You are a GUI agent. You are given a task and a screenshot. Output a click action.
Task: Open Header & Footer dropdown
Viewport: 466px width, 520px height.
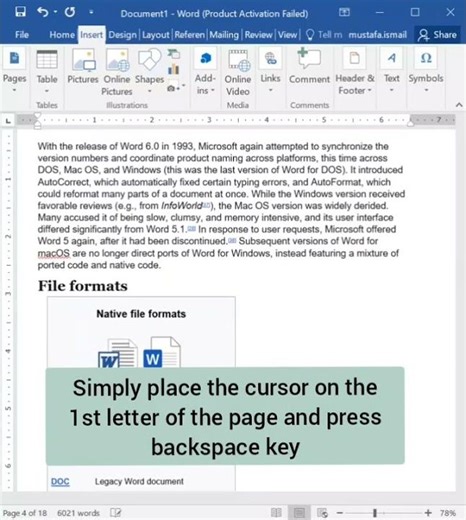point(355,72)
